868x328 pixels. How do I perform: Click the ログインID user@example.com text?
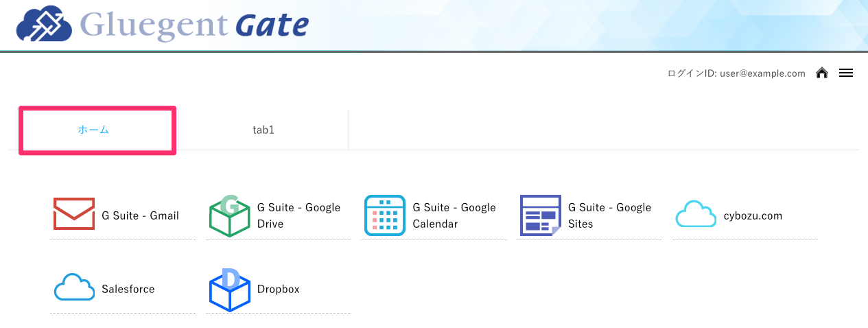click(736, 73)
